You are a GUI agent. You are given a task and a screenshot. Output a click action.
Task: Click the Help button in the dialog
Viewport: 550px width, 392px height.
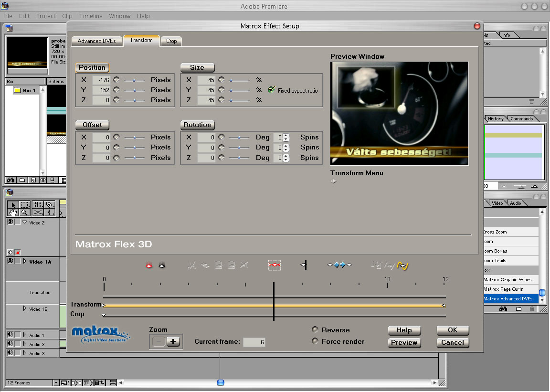click(x=404, y=330)
